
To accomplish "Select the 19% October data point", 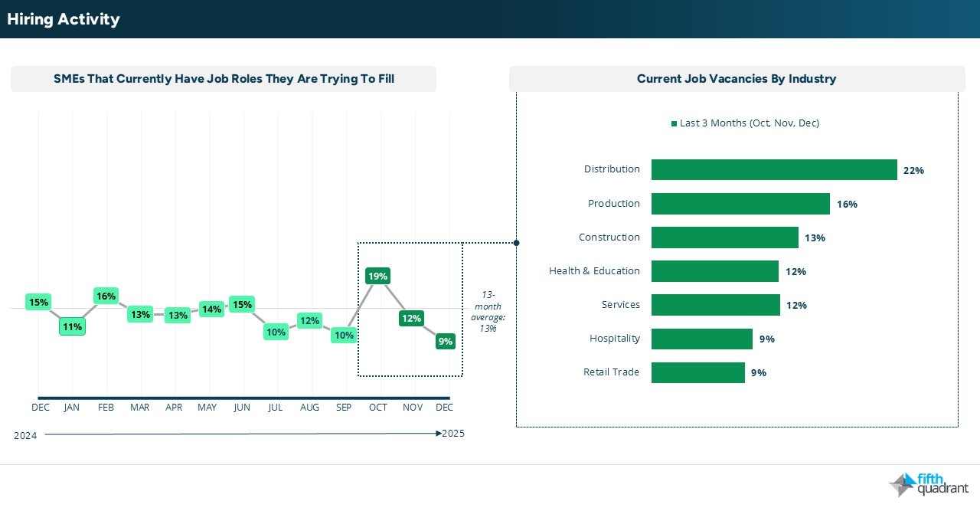I will click(377, 276).
